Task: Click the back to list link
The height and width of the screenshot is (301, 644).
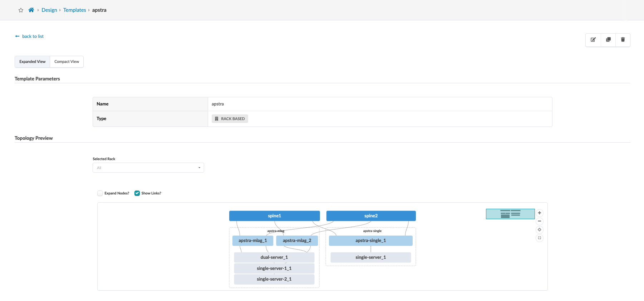Action: point(29,36)
